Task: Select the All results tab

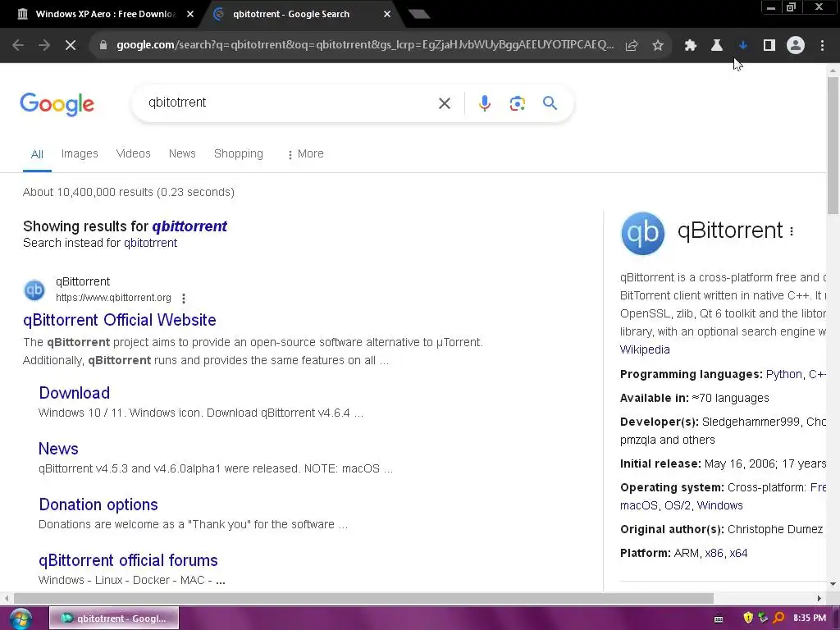Action: click(x=37, y=154)
